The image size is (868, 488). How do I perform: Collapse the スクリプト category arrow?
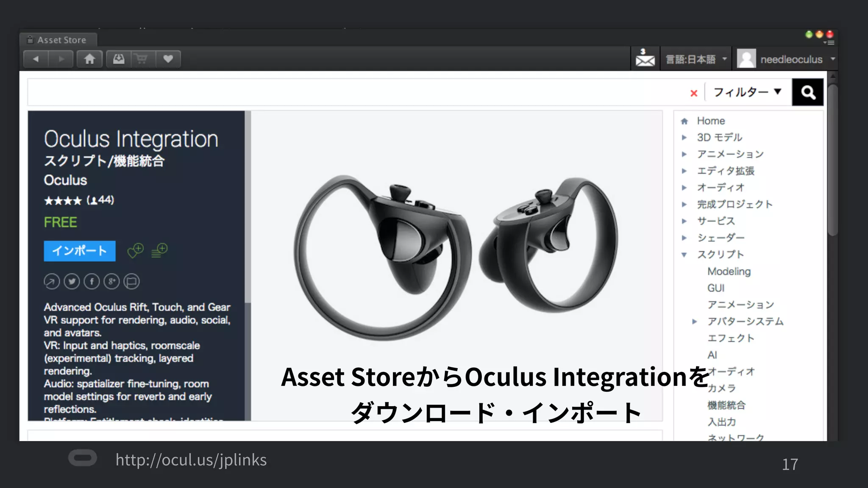click(684, 255)
